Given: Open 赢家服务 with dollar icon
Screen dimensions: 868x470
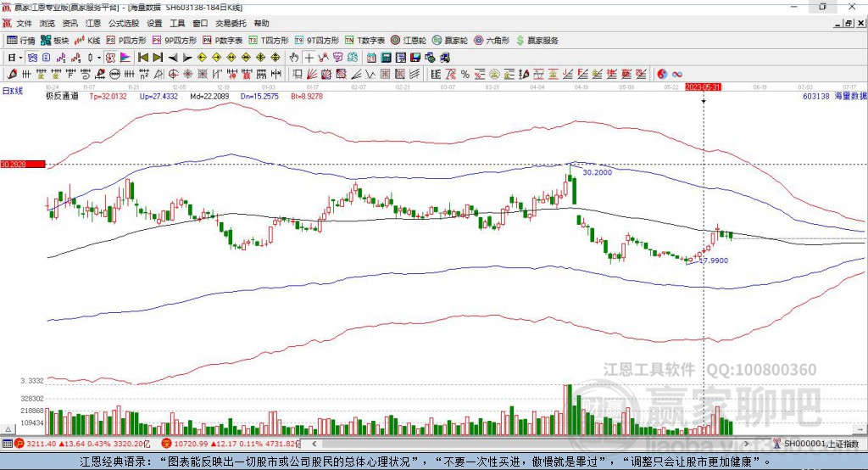Looking at the screenshot, I should [x=537, y=41].
